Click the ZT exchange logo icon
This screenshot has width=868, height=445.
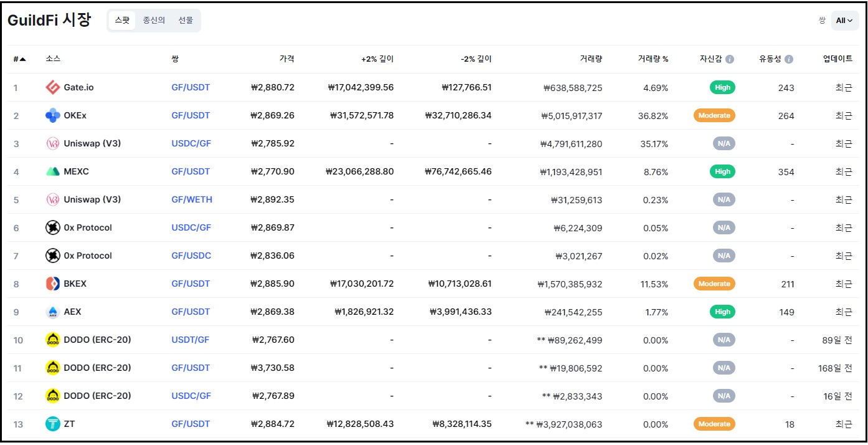pyautogui.click(x=53, y=424)
